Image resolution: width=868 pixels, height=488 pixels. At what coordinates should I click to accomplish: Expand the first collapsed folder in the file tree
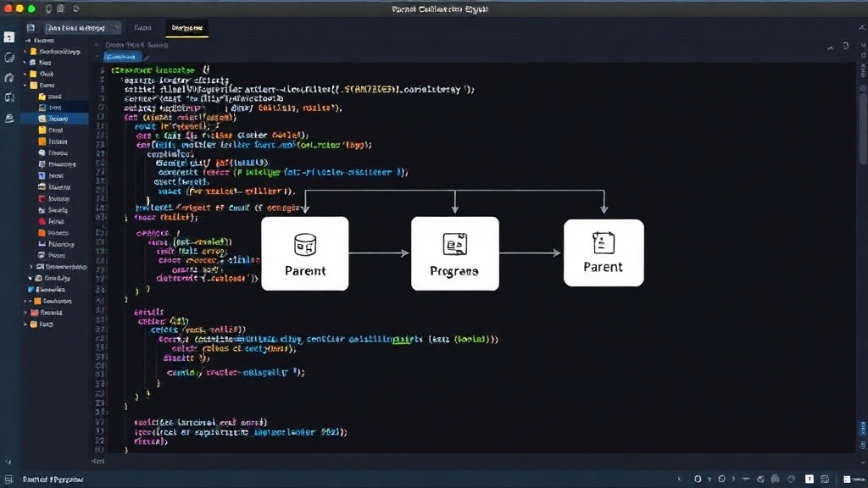(25, 52)
